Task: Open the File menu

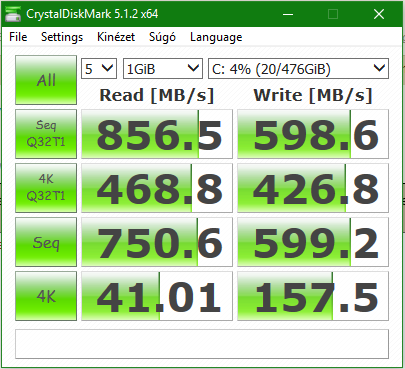Action: pyautogui.click(x=18, y=37)
